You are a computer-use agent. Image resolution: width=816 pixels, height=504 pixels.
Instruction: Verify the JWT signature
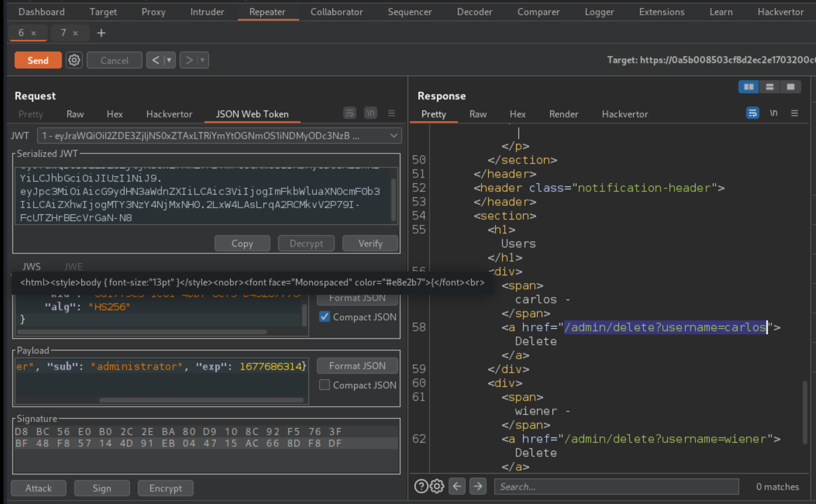(x=370, y=244)
